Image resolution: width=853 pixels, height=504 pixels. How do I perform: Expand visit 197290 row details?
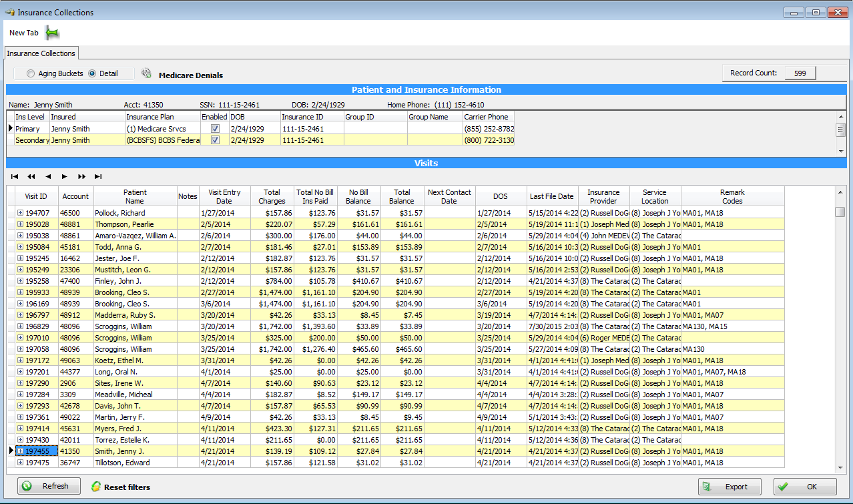[x=20, y=383]
